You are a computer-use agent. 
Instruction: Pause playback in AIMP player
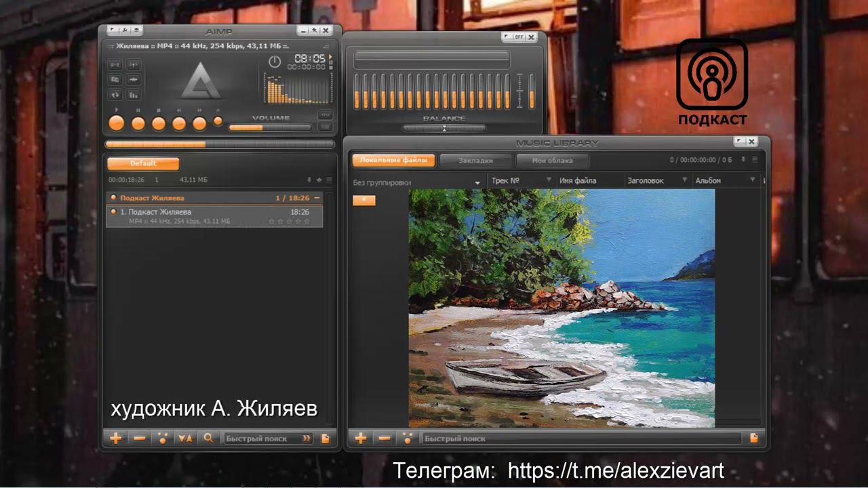click(138, 123)
